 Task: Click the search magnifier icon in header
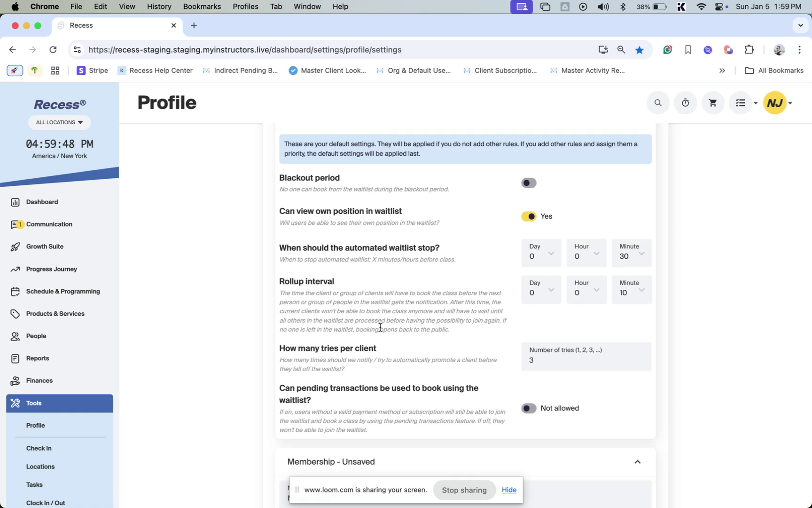click(658, 103)
